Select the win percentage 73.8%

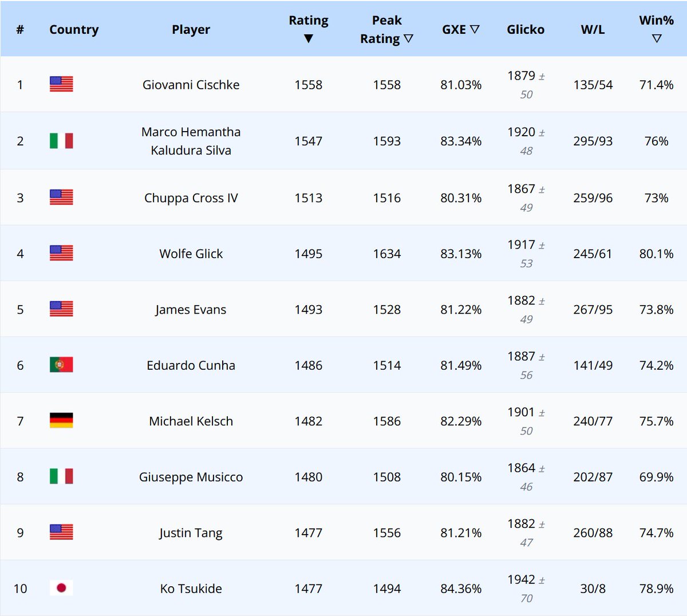(x=657, y=310)
